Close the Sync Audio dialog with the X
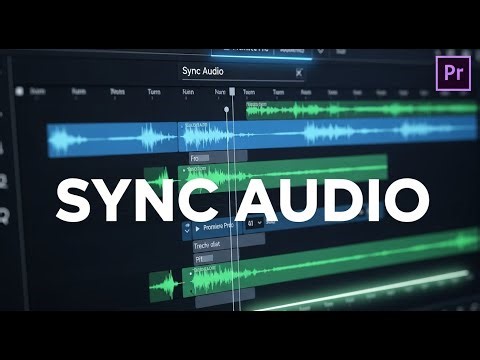Screen dimensions: 480x360 tap(299, 72)
